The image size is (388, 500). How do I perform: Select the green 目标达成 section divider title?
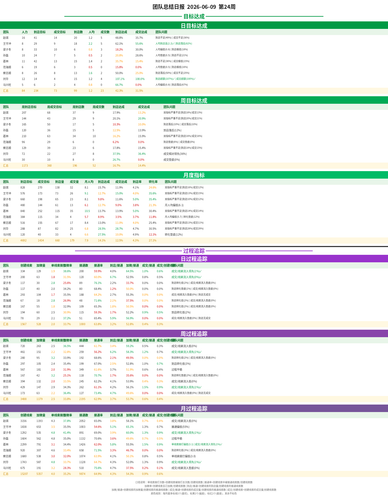tap(194, 16)
